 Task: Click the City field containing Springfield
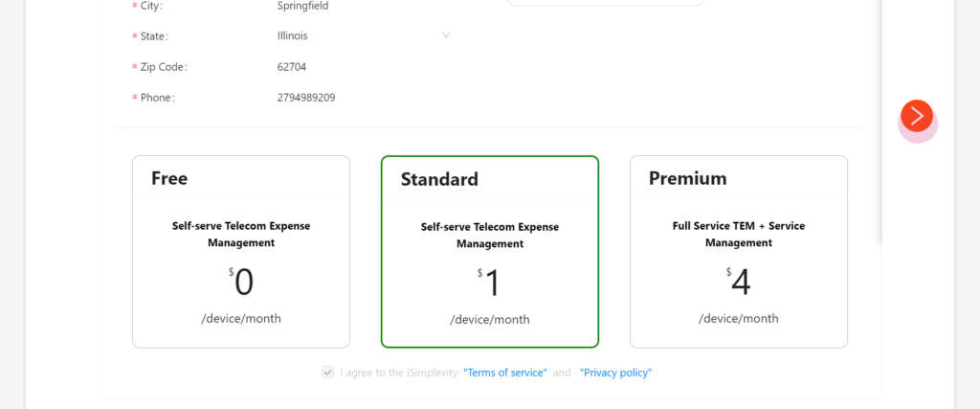[363, 6]
